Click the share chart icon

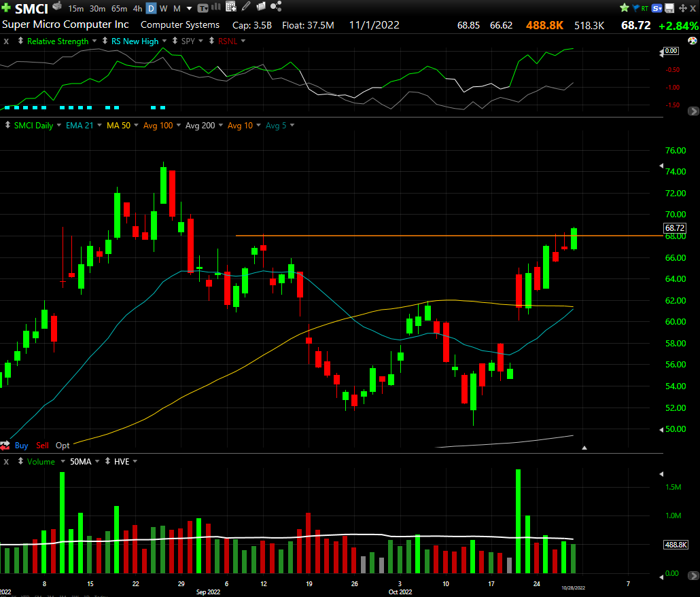(276, 6)
